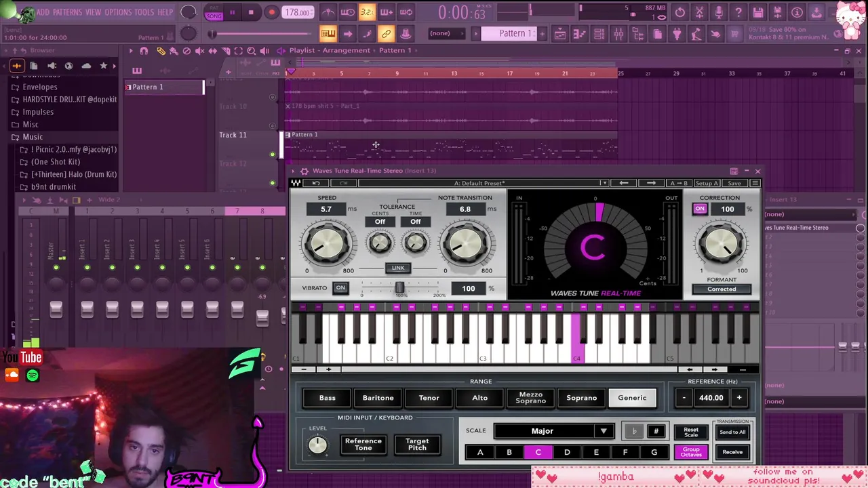Image resolution: width=868 pixels, height=488 pixels.
Task: Click the Stop playback button
Action: tap(251, 12)
